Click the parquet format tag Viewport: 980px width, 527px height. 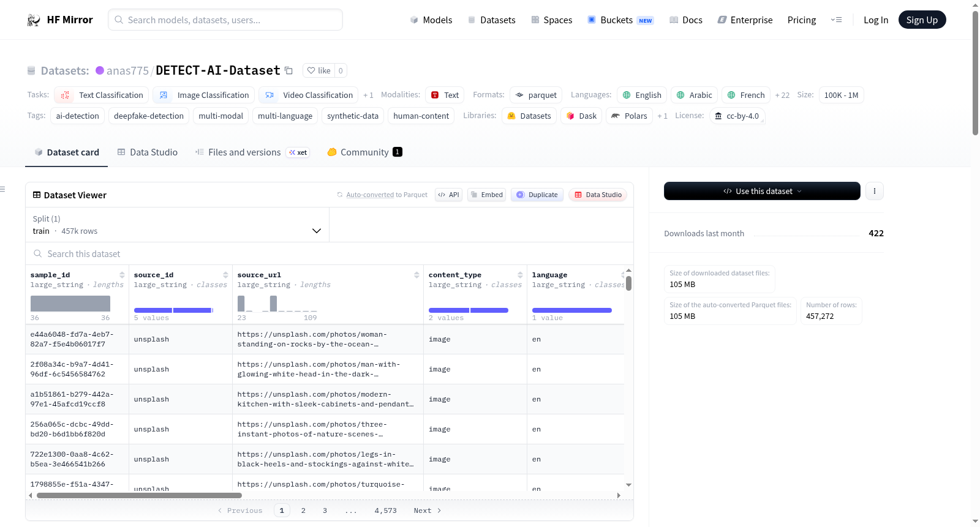536,95
